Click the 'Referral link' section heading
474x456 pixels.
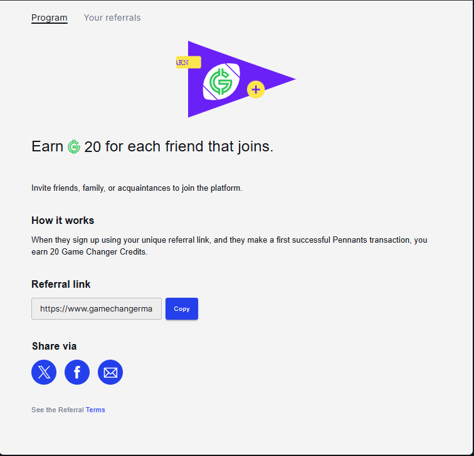pyautogui.click(x=61, y=284)
